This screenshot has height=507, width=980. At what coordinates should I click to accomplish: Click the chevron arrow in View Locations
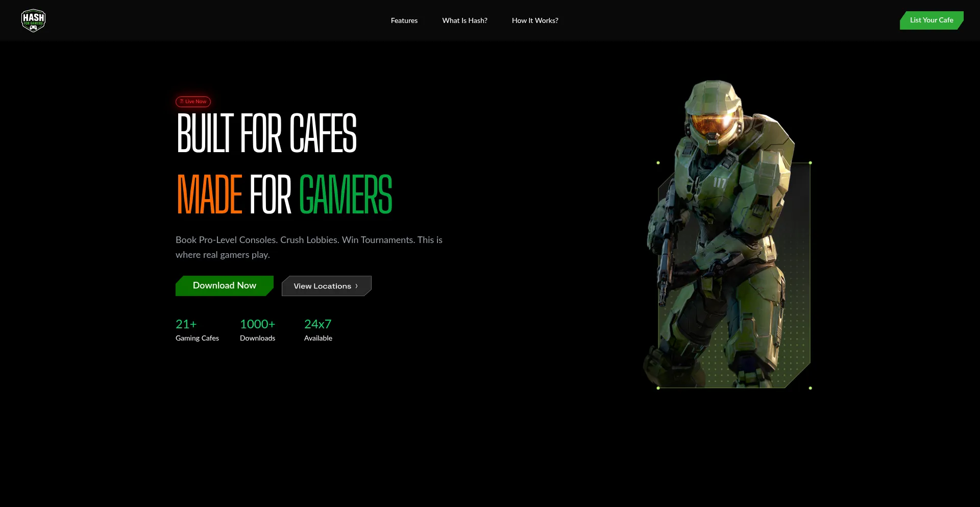tap(357, 286)
